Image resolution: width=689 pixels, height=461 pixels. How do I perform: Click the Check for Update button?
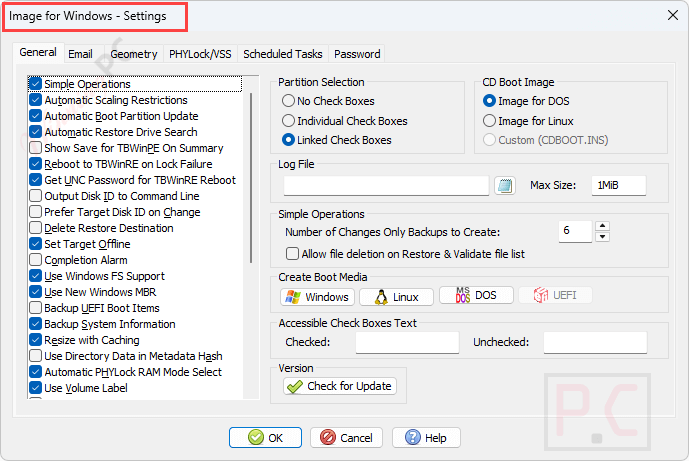pyautogui.click(x=340, y=386)
